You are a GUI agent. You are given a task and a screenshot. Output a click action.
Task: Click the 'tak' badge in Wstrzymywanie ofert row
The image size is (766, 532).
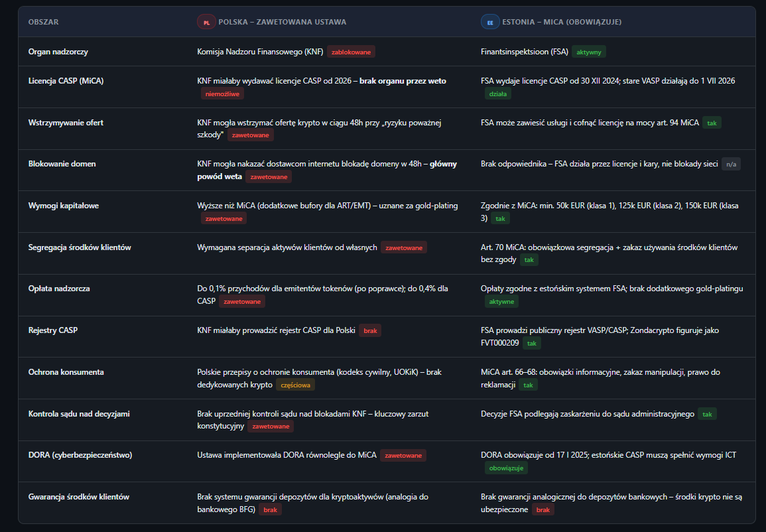pyautogui.click(x=712, y=123)
